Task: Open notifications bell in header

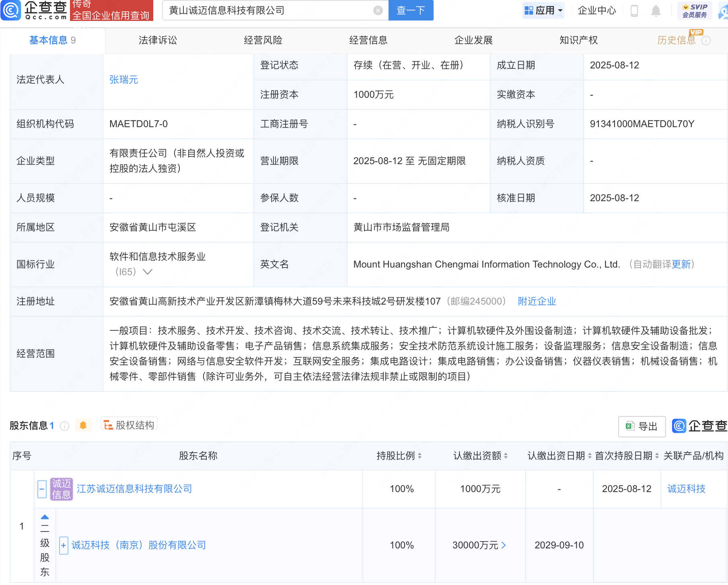Action: [656, 10]
